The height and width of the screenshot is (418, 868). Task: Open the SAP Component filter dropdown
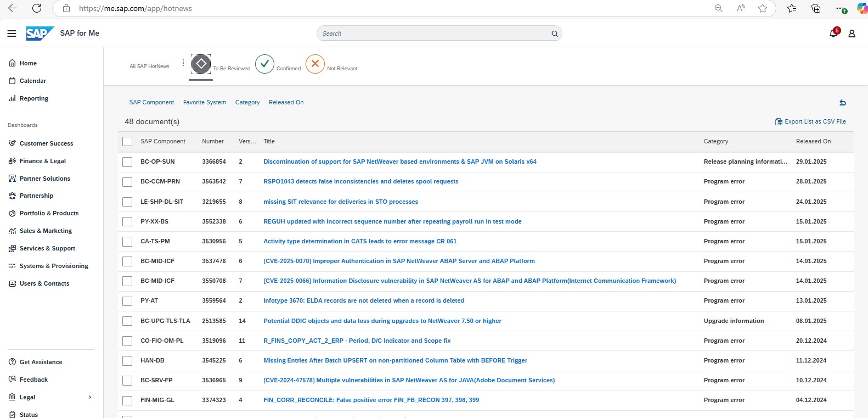coord(151,102)
